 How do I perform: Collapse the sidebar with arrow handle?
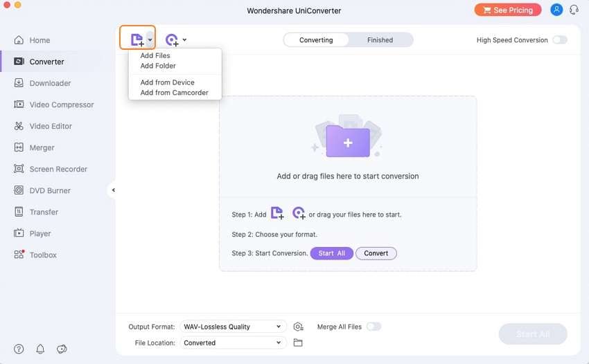pyautogui.click(x=113, y=190)
